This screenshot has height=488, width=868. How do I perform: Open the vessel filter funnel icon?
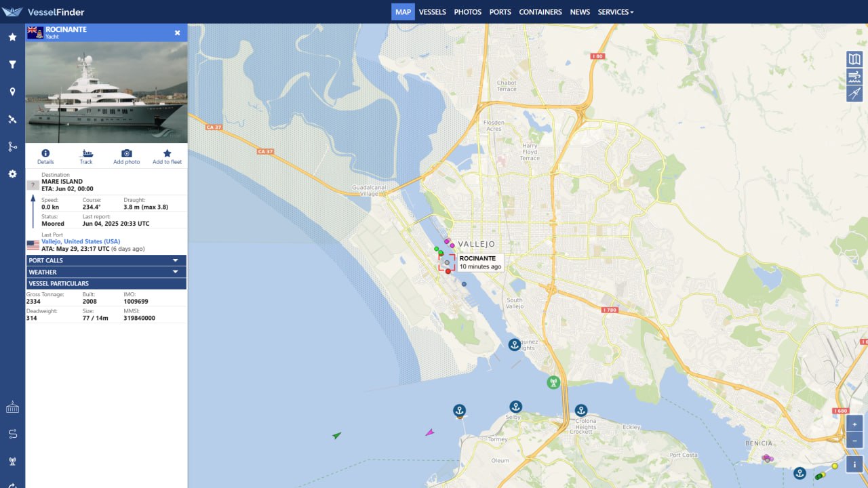12,64
